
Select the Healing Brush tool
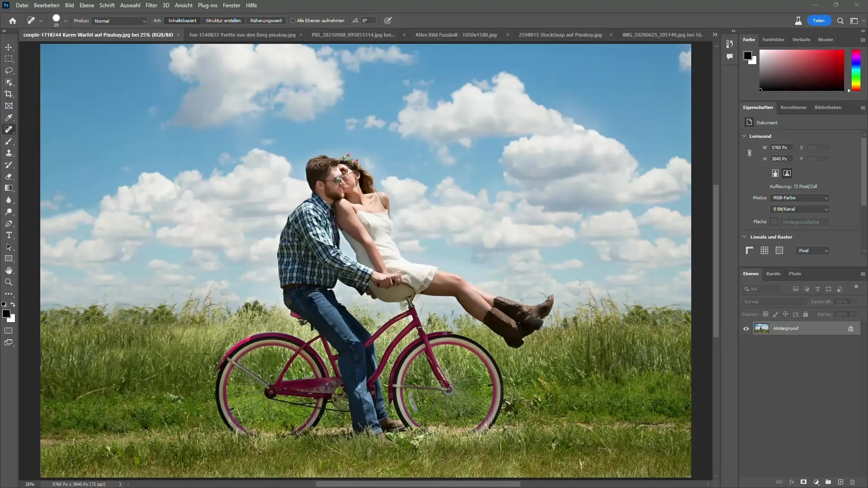click(8, 129)
